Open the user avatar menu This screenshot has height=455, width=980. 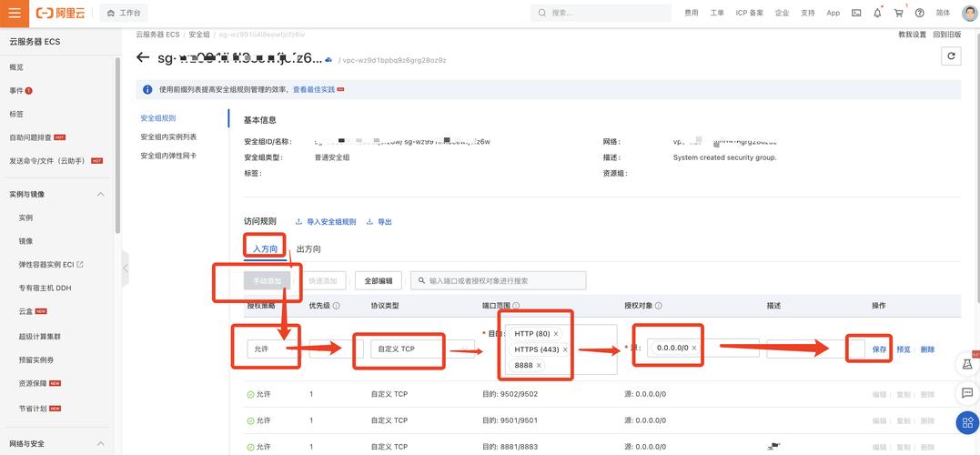coord(968,13)
